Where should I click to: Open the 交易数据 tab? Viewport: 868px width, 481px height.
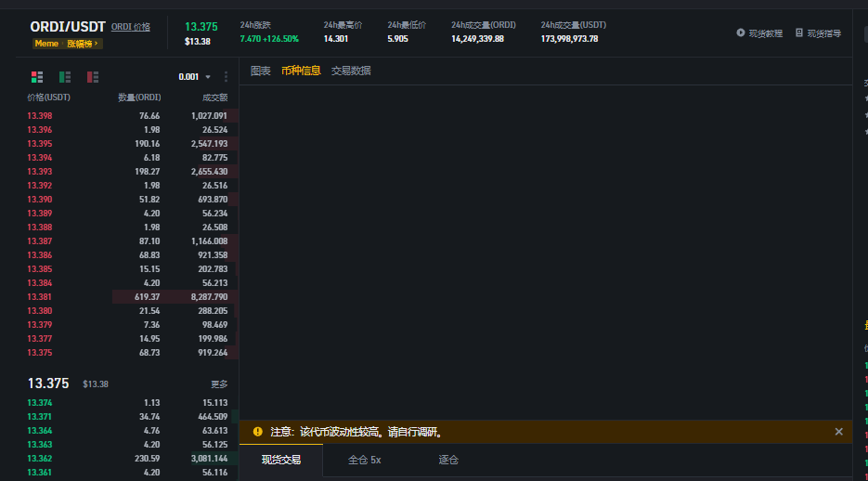(351, 71)
